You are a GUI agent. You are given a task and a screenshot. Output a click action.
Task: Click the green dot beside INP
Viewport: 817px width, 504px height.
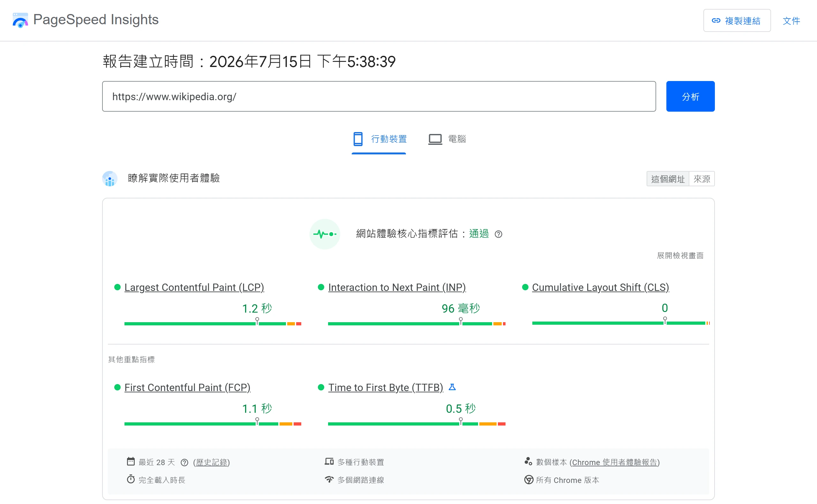coord(321,287)
